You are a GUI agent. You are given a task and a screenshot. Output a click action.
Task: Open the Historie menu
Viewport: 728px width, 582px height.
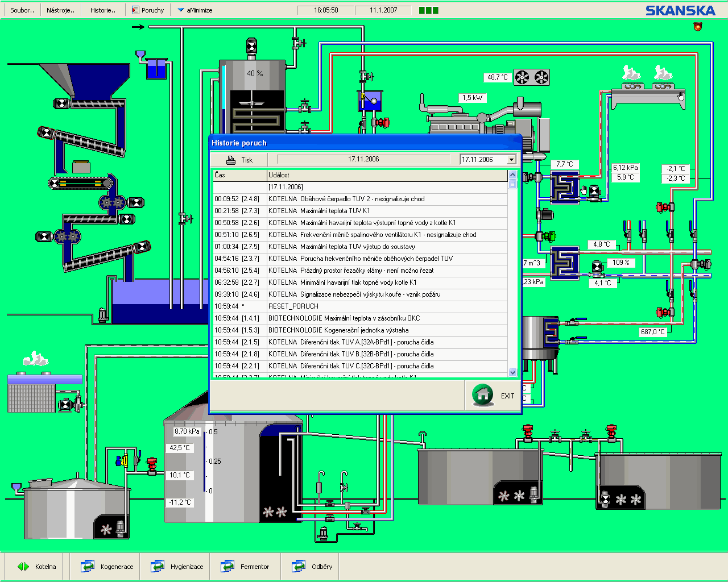tap(103, 10)
